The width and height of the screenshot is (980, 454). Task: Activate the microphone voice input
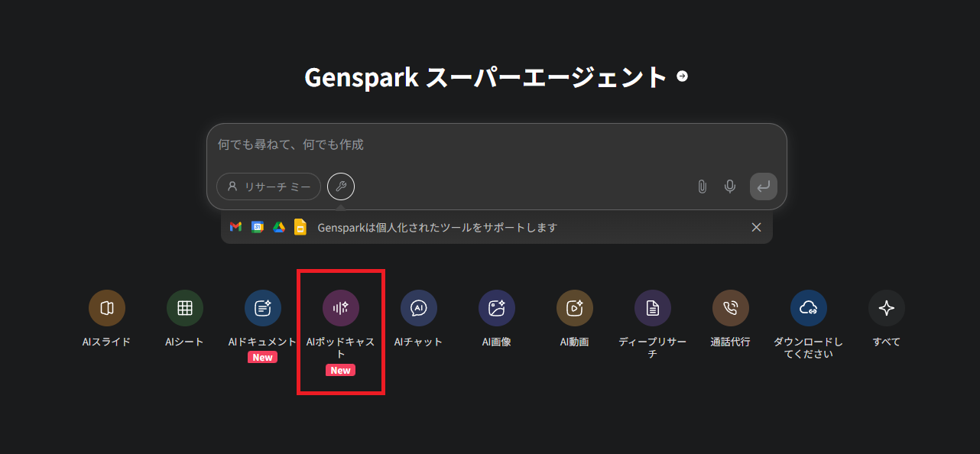(731, 186)
